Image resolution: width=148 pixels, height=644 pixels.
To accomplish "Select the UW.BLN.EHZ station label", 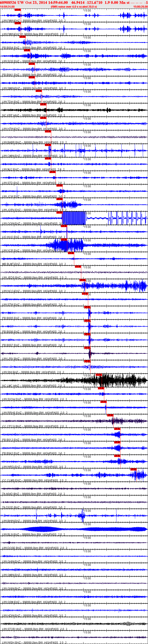I will 34,534.
